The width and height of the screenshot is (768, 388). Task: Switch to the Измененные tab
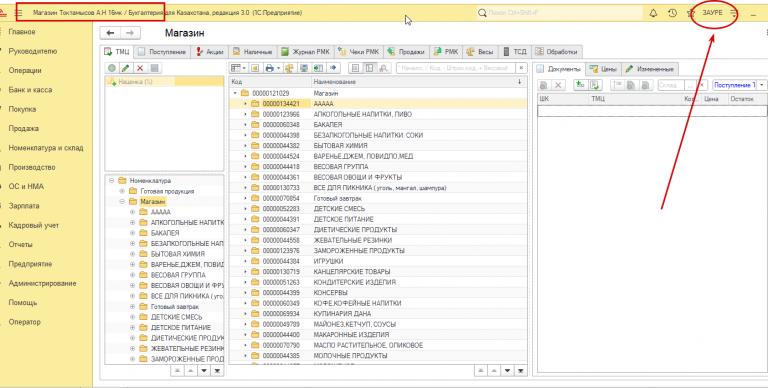650,69
